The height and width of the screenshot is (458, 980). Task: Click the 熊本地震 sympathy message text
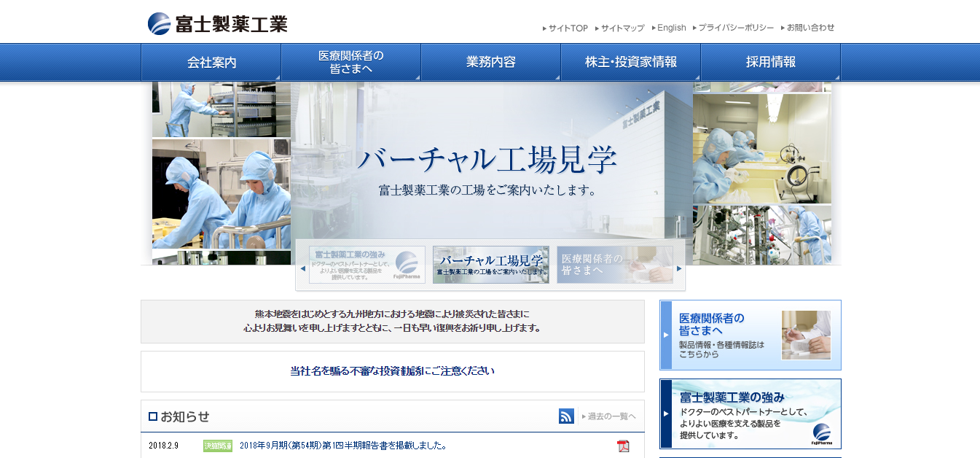[x=393, y=322]
